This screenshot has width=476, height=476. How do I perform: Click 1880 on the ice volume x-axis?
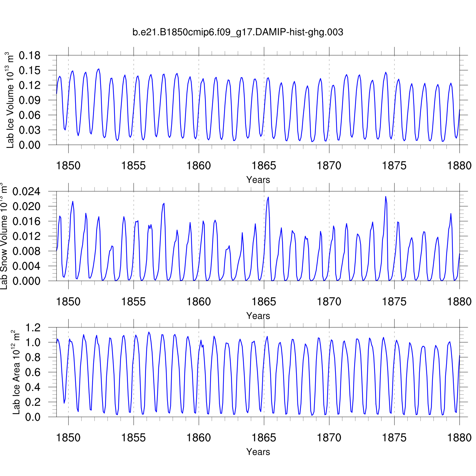tap(459, 165)
